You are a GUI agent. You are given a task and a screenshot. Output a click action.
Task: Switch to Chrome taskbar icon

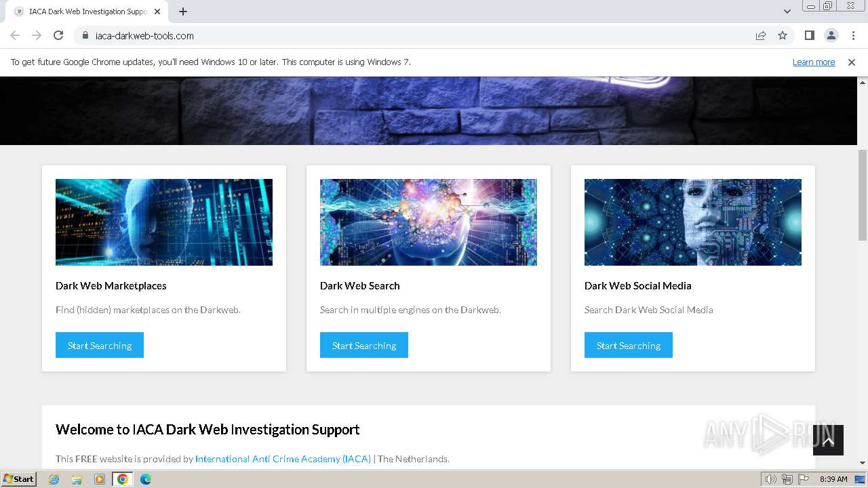coord(123,479)
